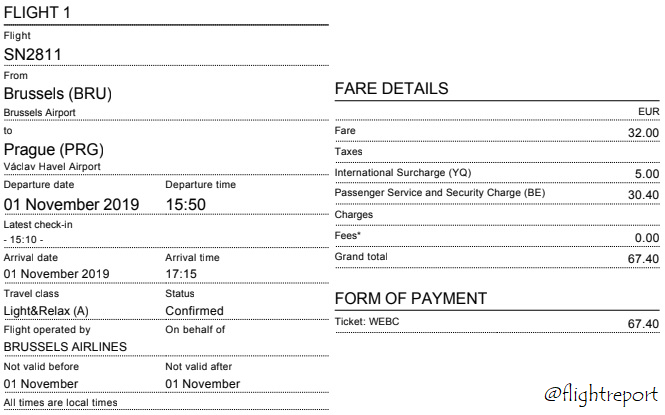
Task: Select the latest check-in time 15:10
Action: click(23, 240)
